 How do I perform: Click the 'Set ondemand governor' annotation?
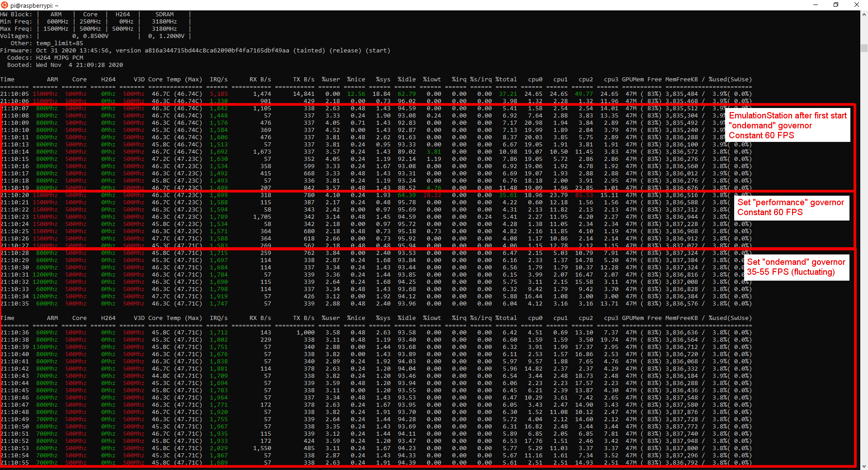coord(796,267)
